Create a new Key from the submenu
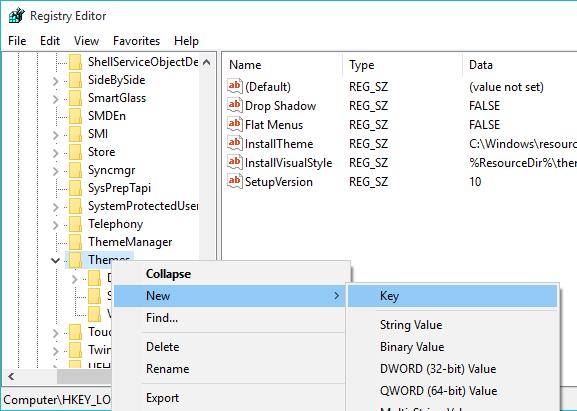This screenshot has height=411, width=577. [452, 296]
